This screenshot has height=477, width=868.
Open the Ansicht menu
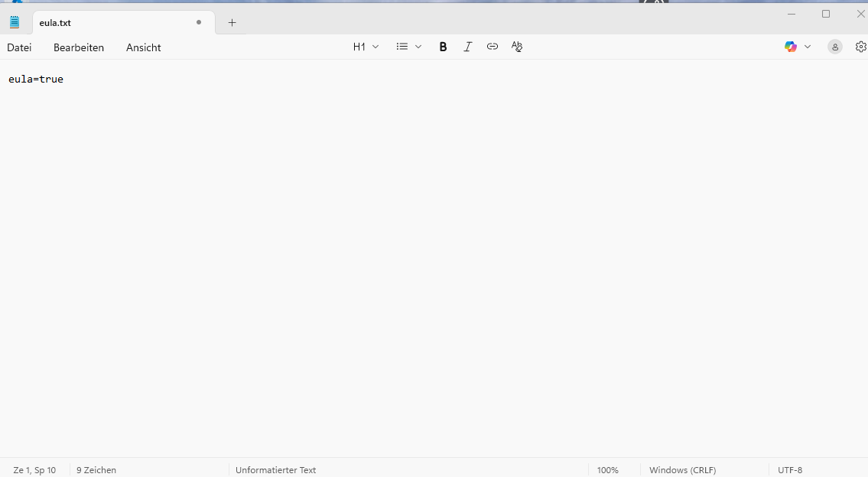tap(143, 47)
